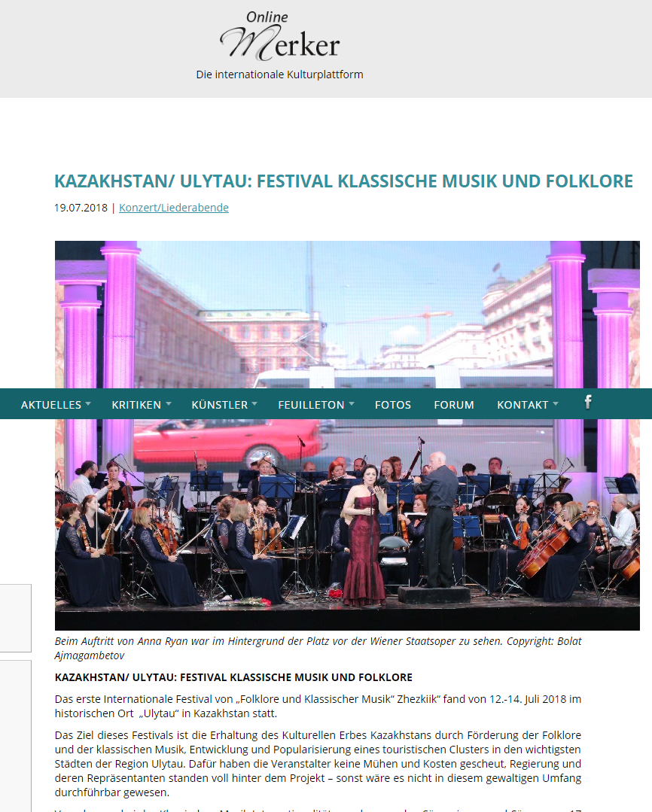
Task: Open the Kontakt dropdown arrow
Action: coord(556,403)
